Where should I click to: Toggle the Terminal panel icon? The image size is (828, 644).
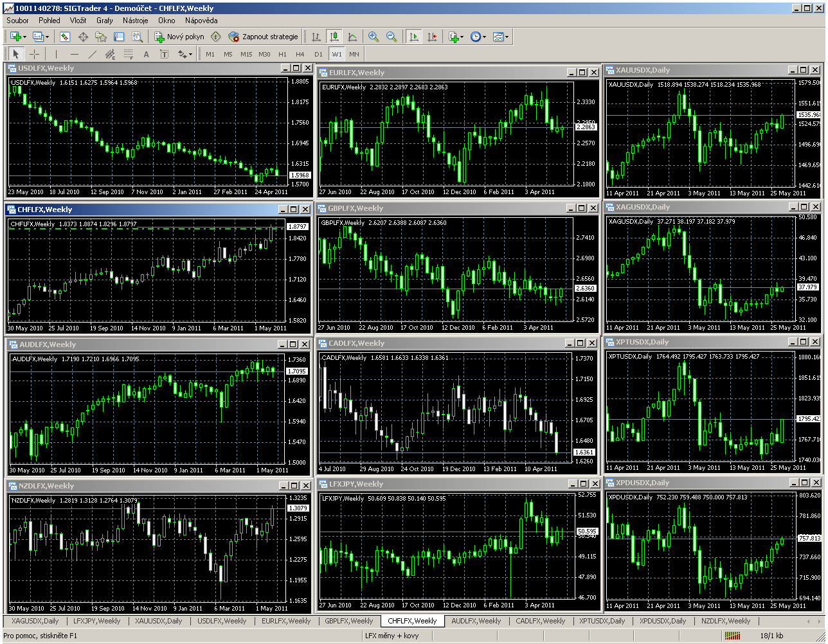point(119,37)
